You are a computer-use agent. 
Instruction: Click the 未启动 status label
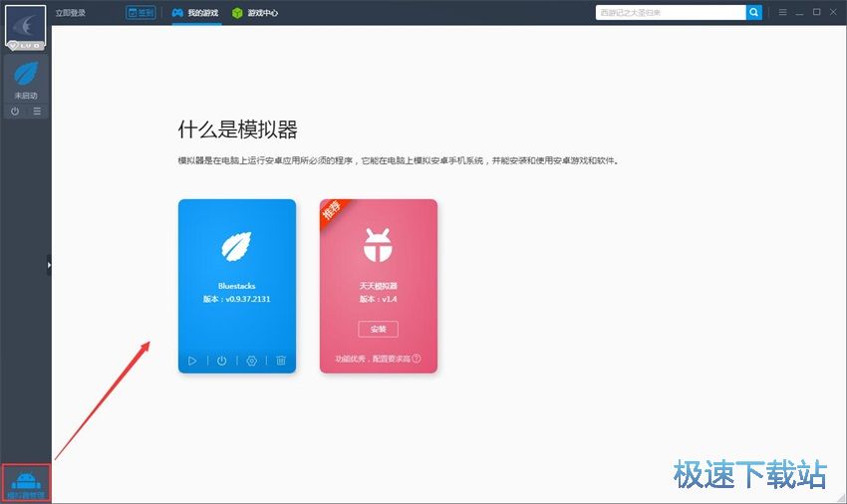26,96
